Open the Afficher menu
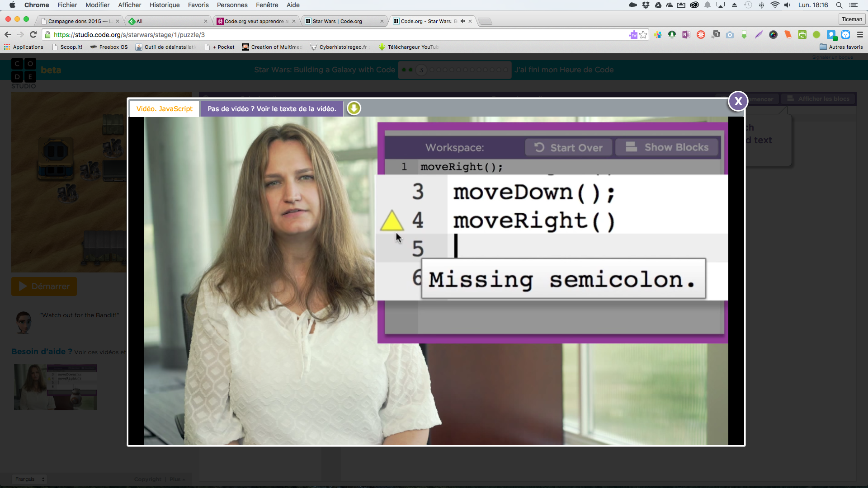Screen dimensions: 868x488 [129, 5]
